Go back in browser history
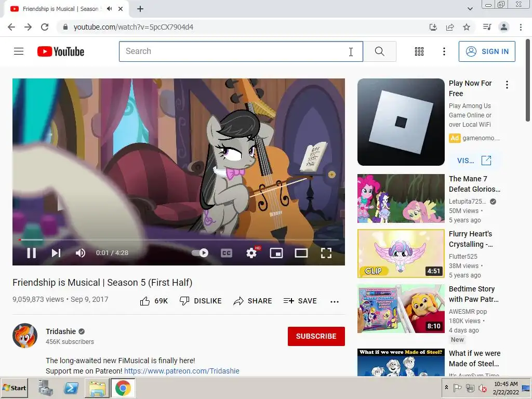This screenshot has height=399, width=532. tap(11, 27)
